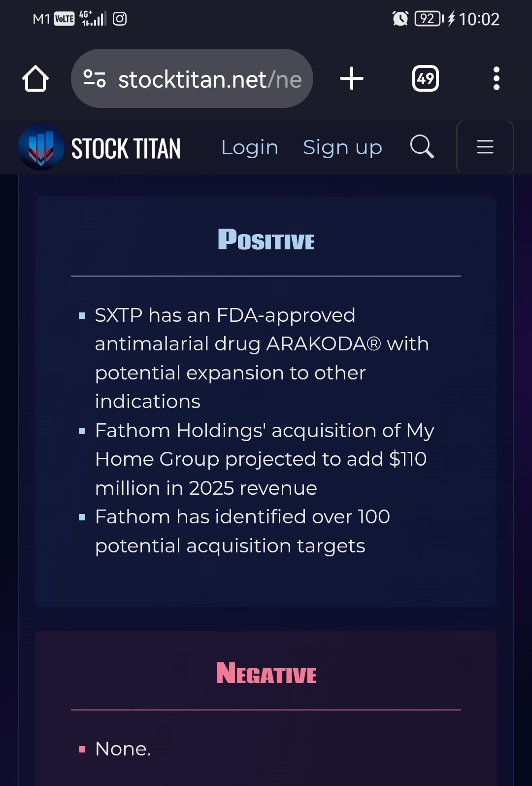Viewport: 532px width, 786px height.
Task: Click the Sign up link
Action: tap(342, 147)
